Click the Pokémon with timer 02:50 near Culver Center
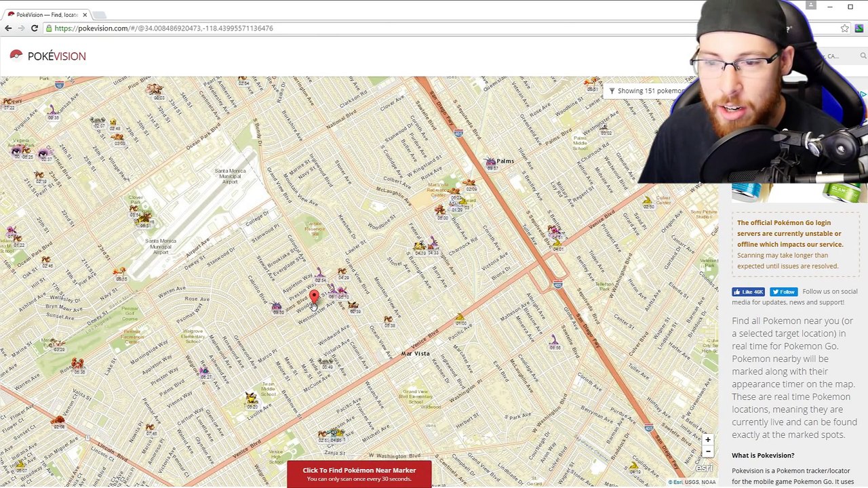Screen dimensions: 868x488 click(x=648, y=201)
